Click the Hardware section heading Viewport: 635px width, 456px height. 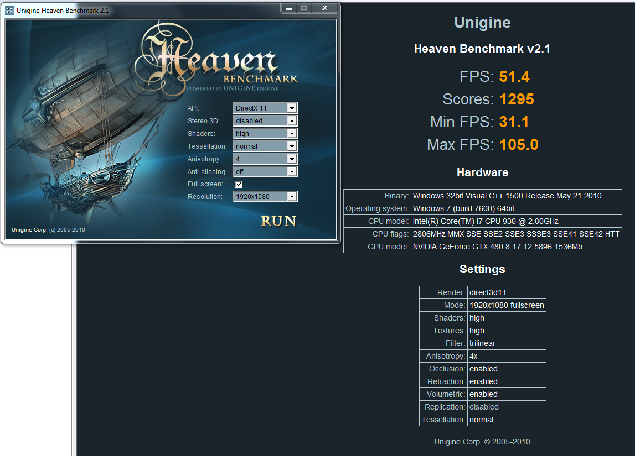click(x=482, y=172)
